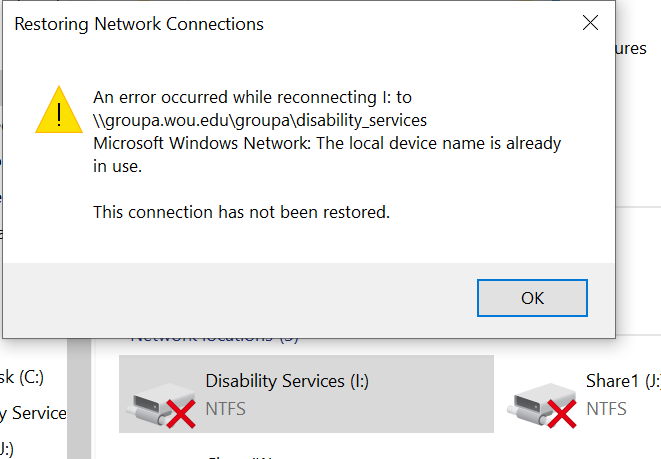Select the Disability Services (I:) drive icon
This screenshot has height=459, width=661.
[158, 407]
